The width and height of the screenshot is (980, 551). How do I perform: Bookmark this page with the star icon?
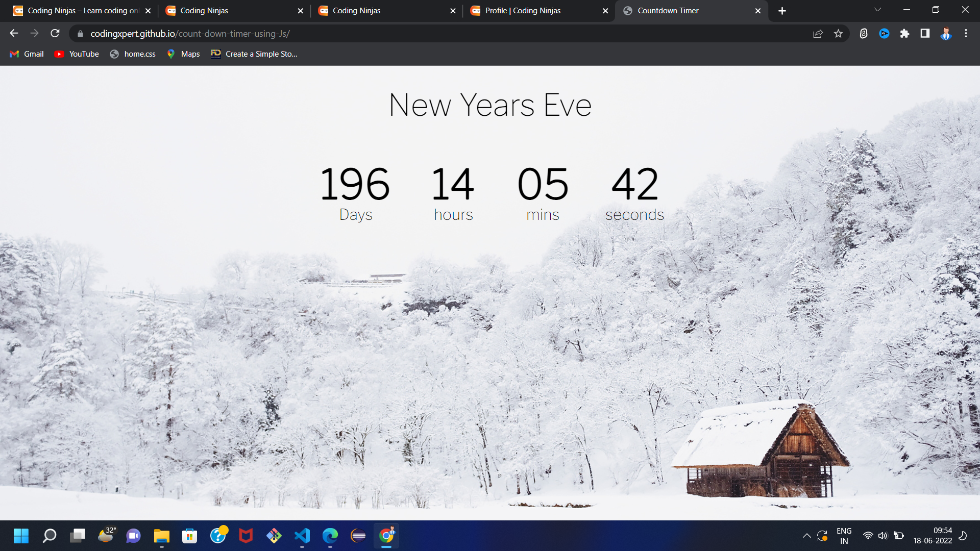pyautogui.click(x=838, y=34)
